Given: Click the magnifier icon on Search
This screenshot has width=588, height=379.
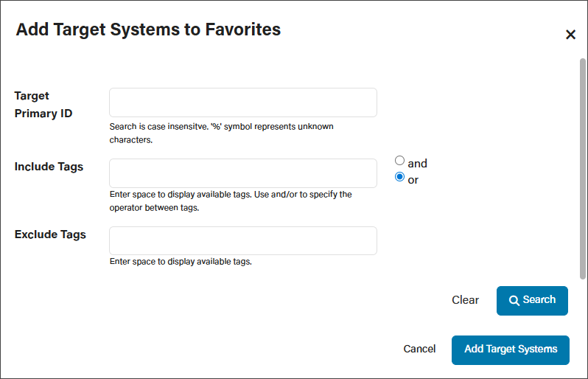Looking at the screenshot, I should coord(514,300).
